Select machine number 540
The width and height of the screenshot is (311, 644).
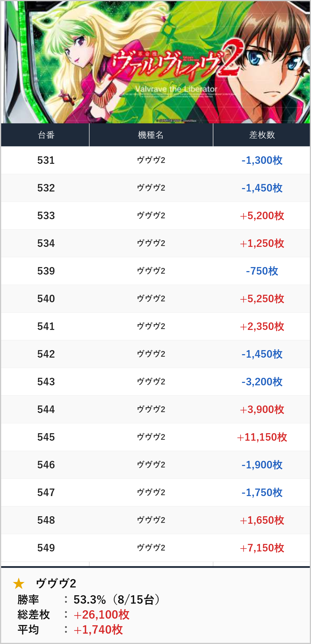coord(46,299)
